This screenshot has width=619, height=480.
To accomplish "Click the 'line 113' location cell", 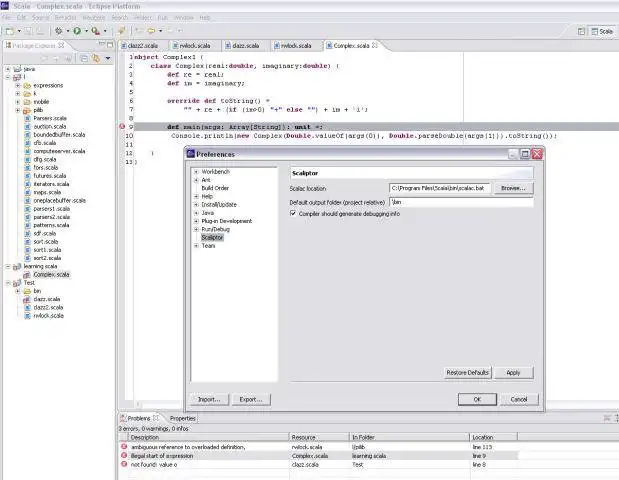I will [482, 447].
